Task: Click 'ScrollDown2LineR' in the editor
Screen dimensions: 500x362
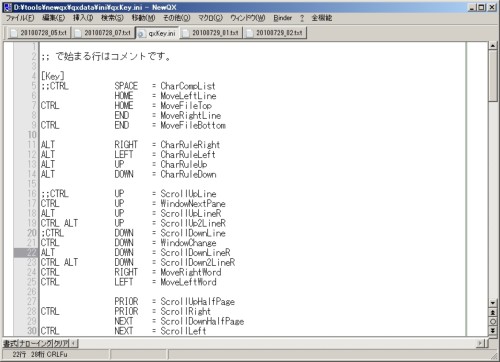Action: point(198,262)
